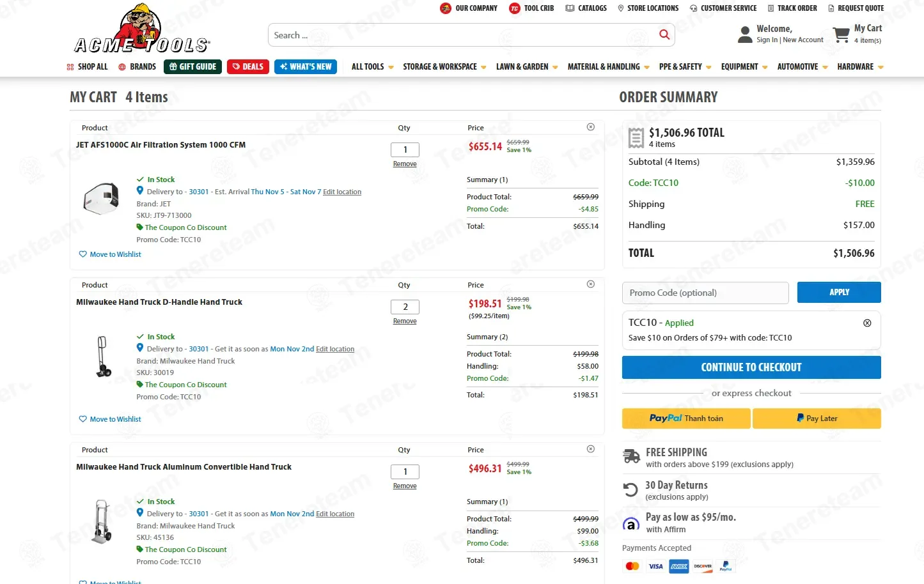Expand the Lawn & Garden menu
The image size is (924, 584).
(527, 66)
